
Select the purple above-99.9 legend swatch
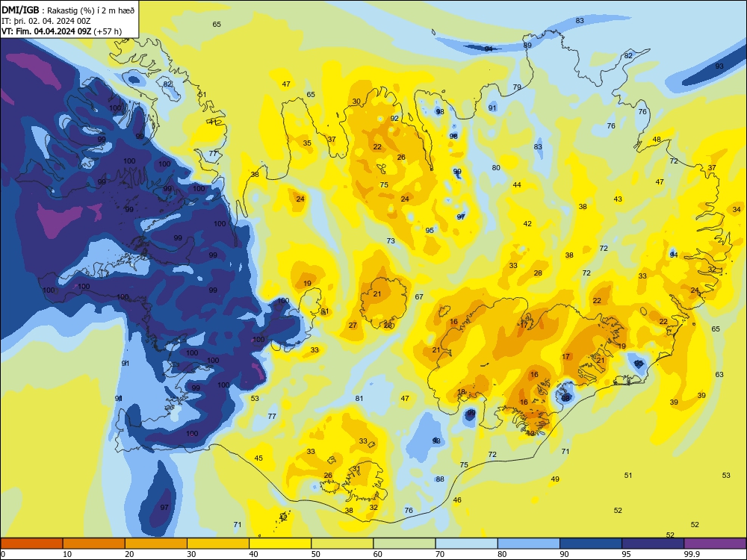coord(715,544)
